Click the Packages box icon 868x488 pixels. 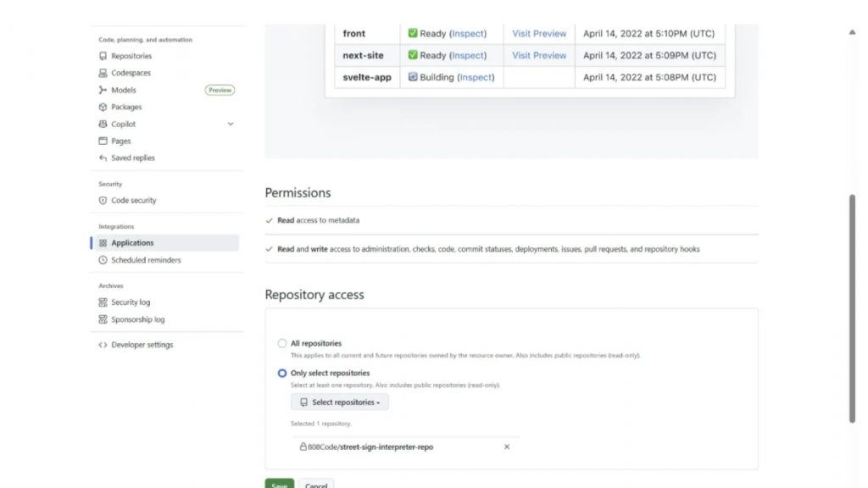click(103, 107)
